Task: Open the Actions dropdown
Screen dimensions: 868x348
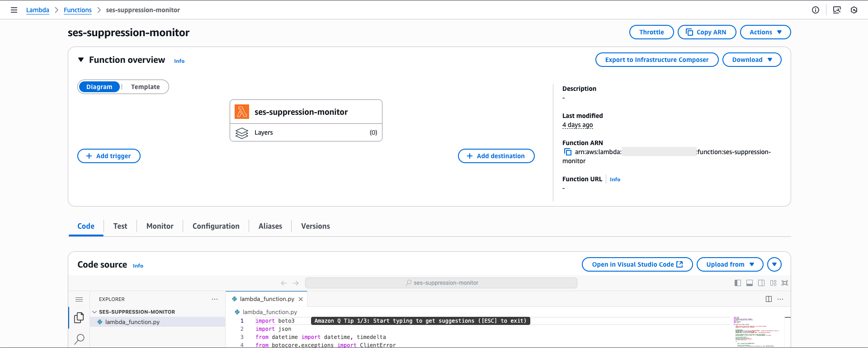Action: [x=765, y=32]
